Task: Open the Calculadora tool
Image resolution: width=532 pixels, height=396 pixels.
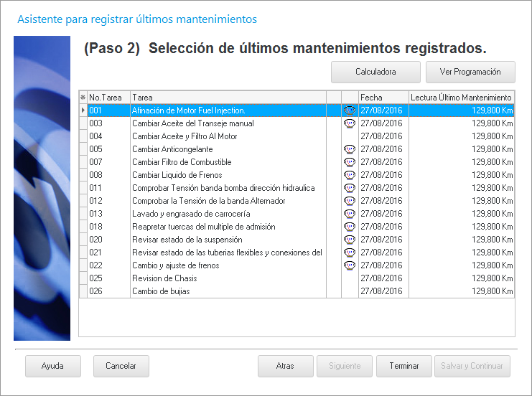Action: pyautogui.click(x=375, y=72)
